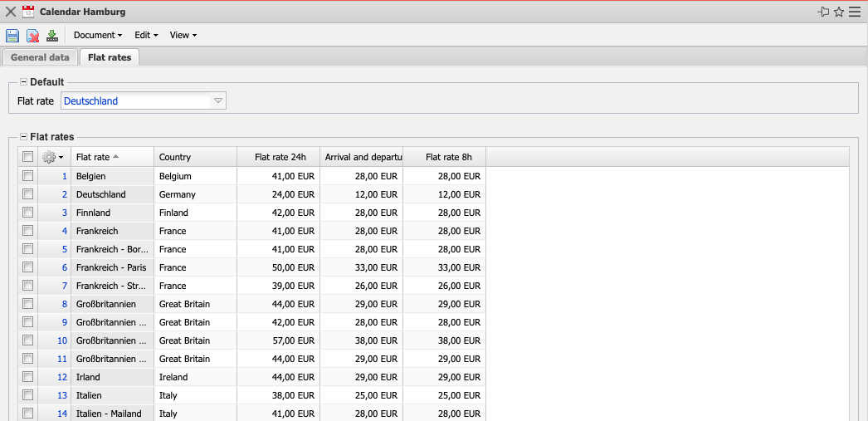868x421 pixels.
Task: Pin the Calendar Hamburg window
Action: click(823, 12)
